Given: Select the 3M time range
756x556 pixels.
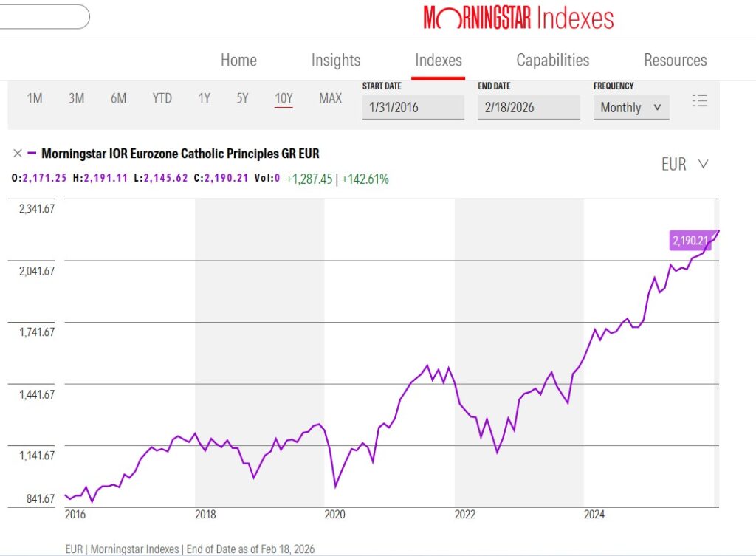Looking at the screenshot, I should click(76, 98).
